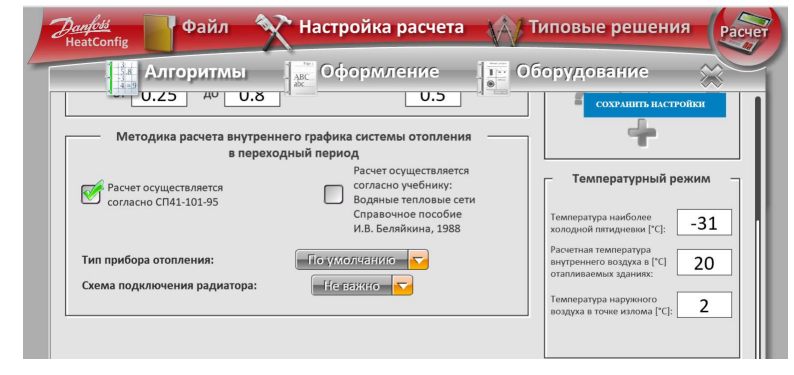This screenshot has width=794, height=375.
Task: Click the gray plus add icon
Action: point(642,134)
